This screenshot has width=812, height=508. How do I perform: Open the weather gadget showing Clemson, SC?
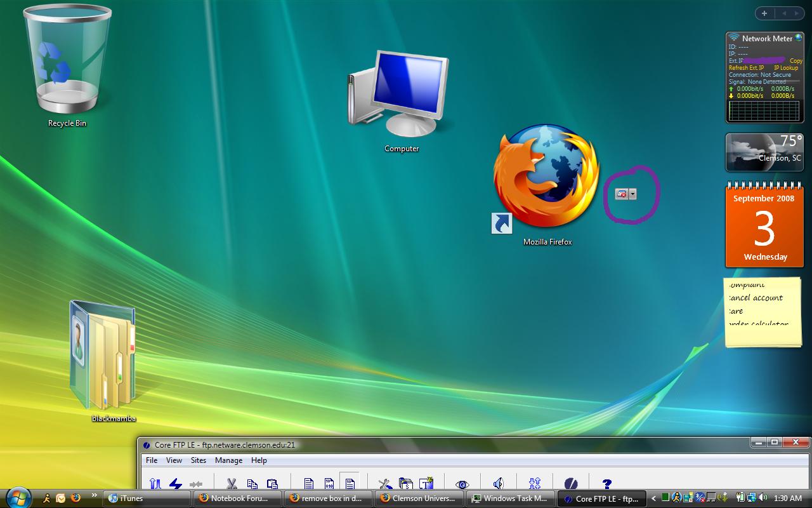764,152
